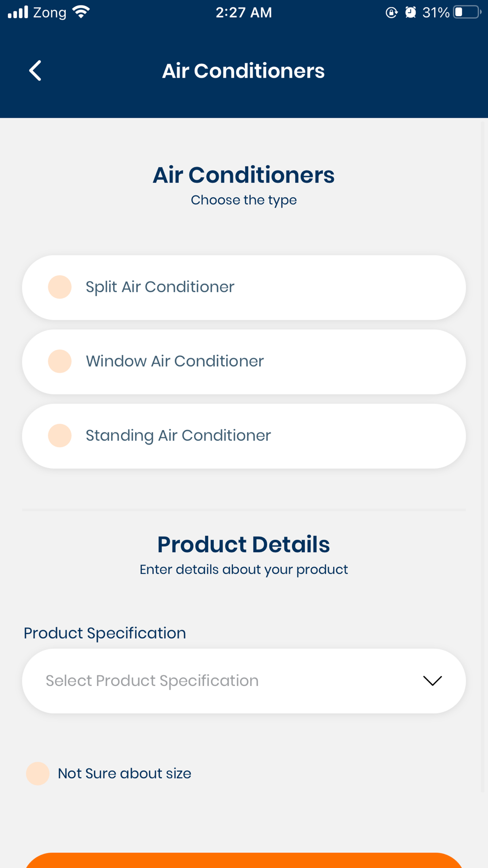Tap the back arrow icon

[x=35, y=71]
